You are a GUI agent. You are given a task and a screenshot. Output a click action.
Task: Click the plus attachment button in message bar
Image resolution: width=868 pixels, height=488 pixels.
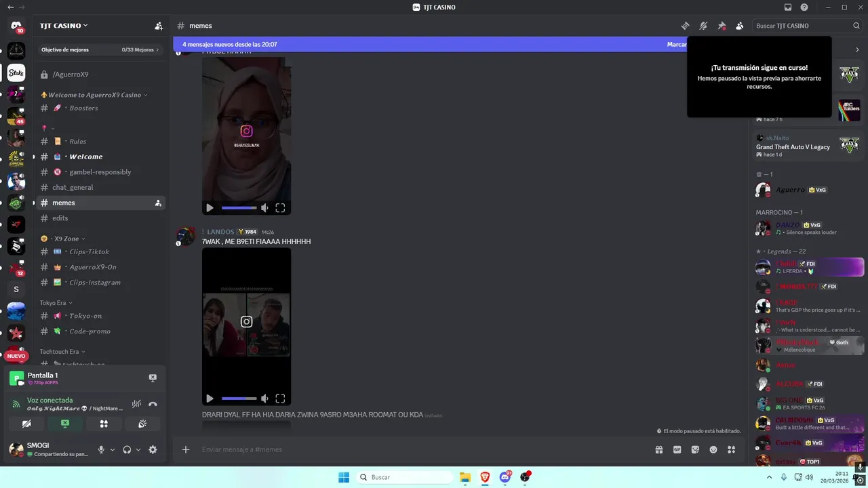click(185, 449)
